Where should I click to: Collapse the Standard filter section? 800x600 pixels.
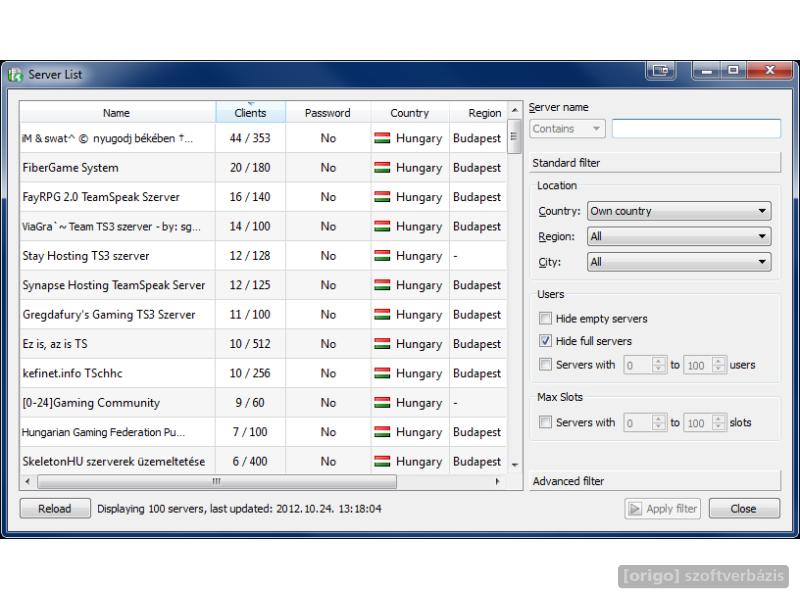point(655,163)
